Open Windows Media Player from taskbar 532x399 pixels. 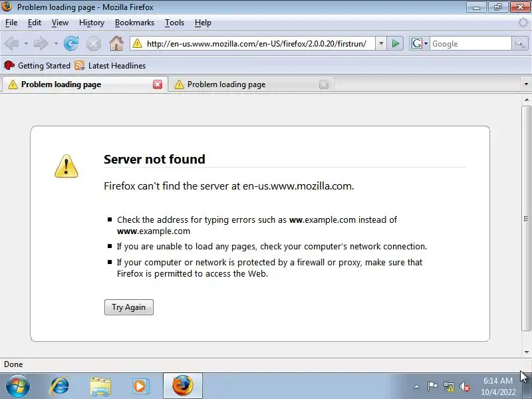click(140, 386)
